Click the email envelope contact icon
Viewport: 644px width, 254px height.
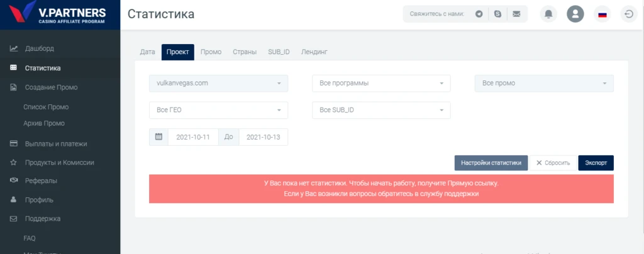[x=517, y=14]
